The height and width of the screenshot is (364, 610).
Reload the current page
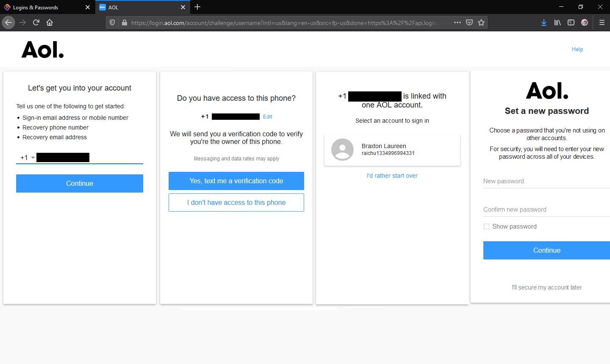click(36, 22)
